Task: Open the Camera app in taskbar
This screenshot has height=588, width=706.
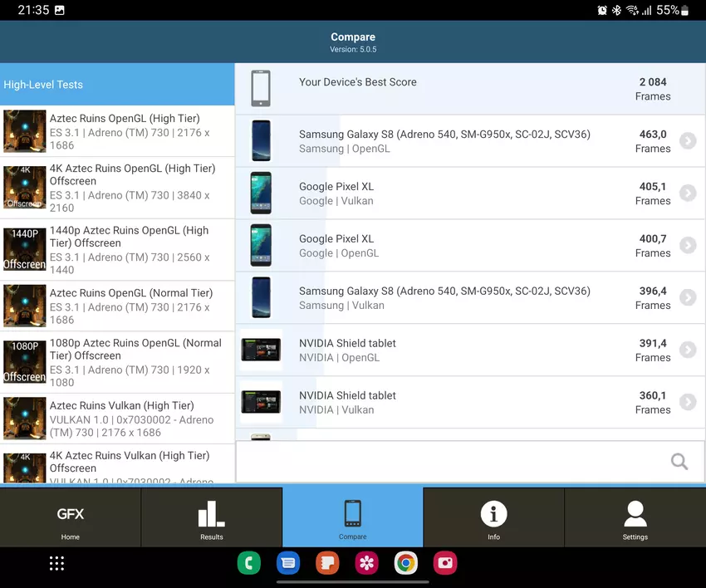Action: [x=445, y=563]
